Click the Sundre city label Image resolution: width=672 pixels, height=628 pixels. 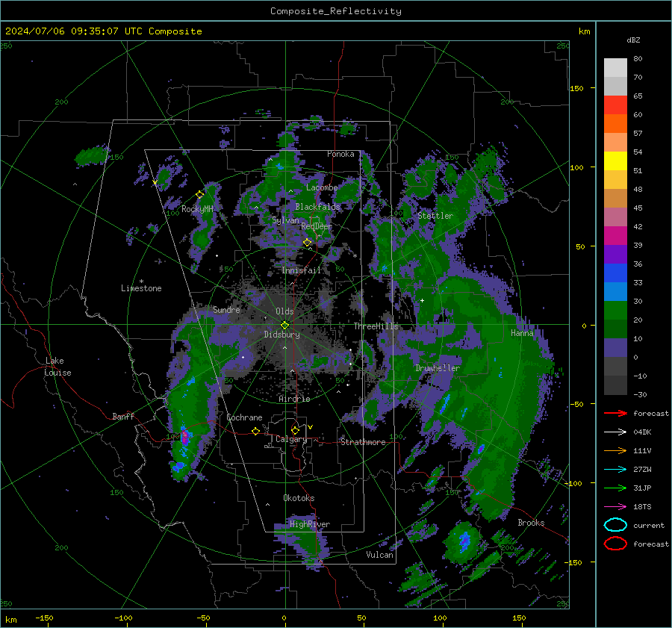226,310
